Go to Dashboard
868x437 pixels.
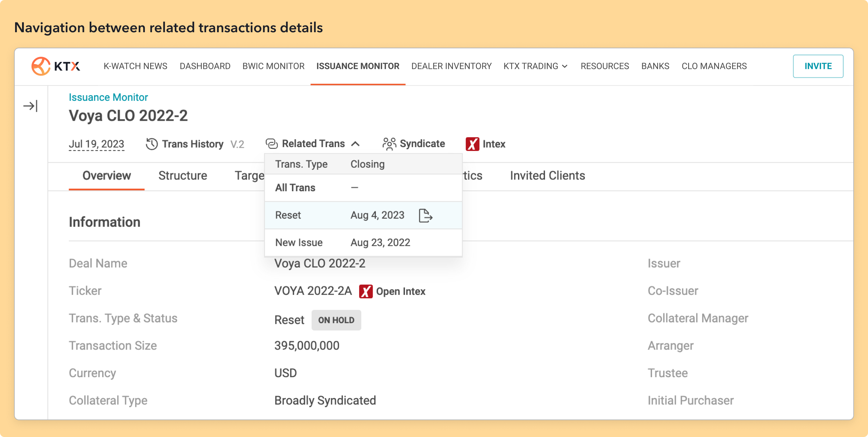point(205,66)
